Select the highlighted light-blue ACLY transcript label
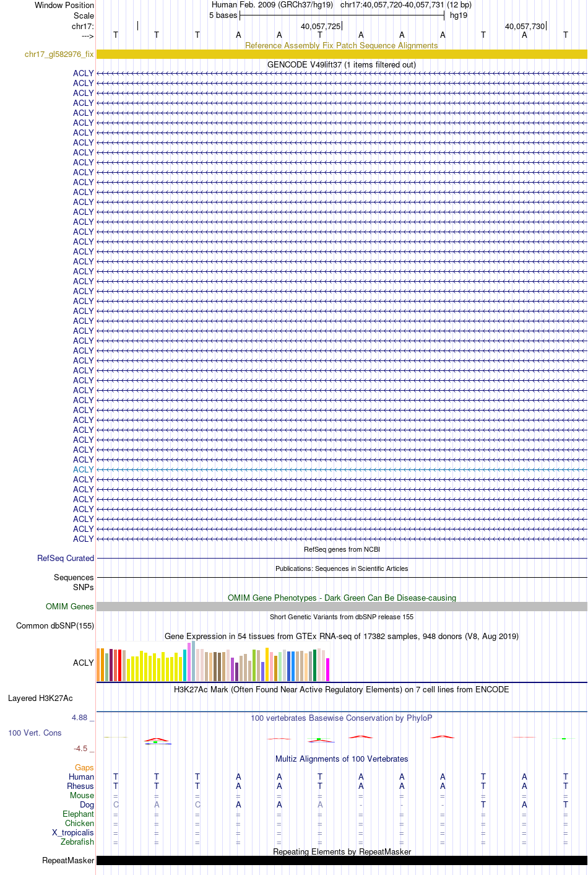 pos(84,469)
